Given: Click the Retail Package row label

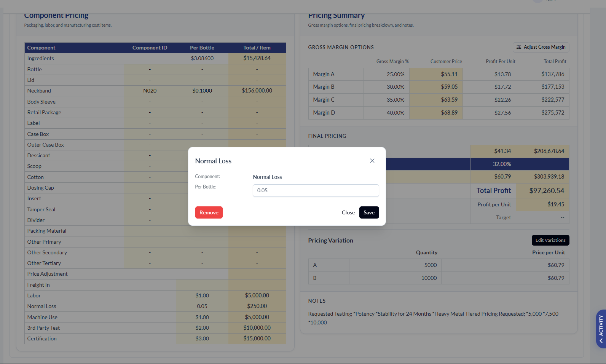Looking at the screenshot, I should tap(44, 112).
